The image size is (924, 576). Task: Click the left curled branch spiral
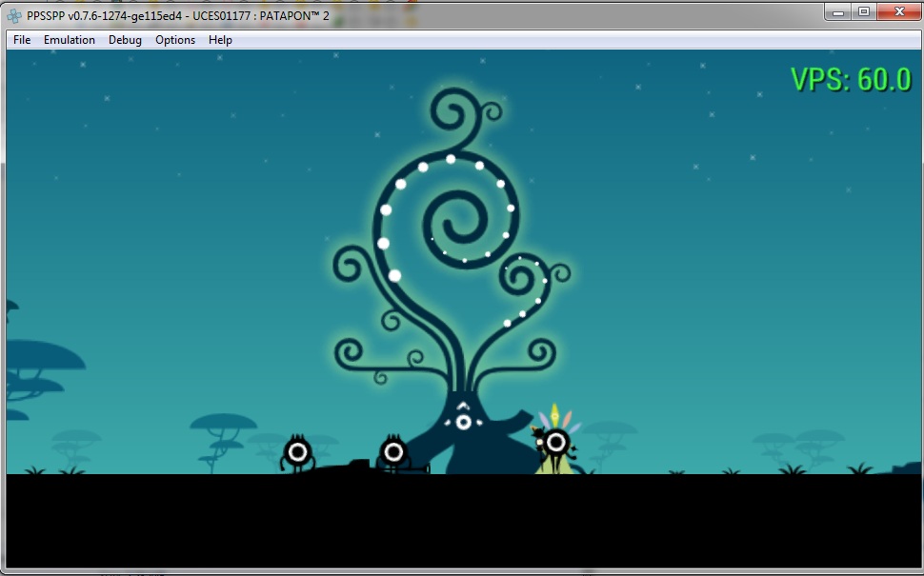pos(350,265)
